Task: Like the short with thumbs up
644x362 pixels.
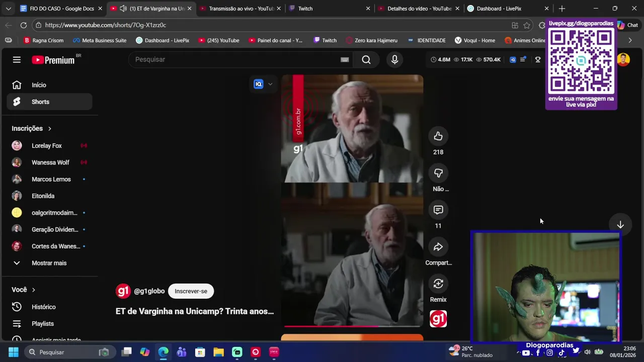Action: [438, 136]
